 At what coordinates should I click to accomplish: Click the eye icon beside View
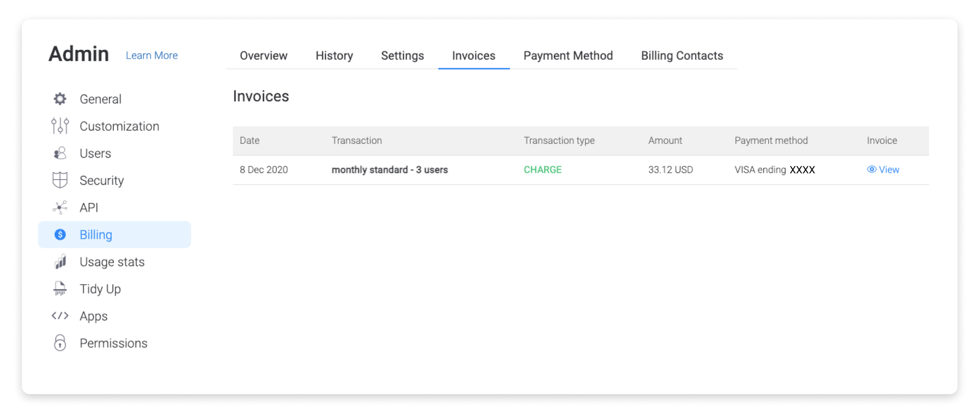tap(872, 169)
